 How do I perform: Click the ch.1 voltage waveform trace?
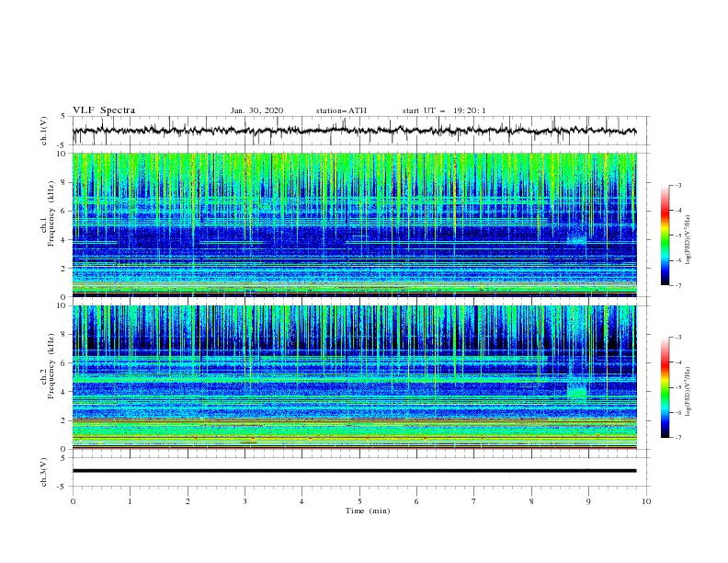pyautogui.click(x=354, y=131)
